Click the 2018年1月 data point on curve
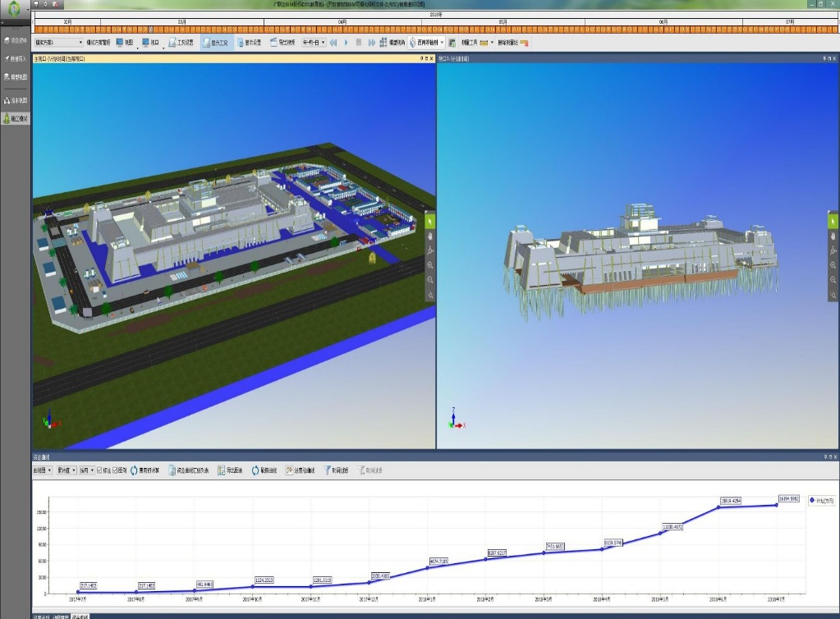The image size is (840, 619). point(427,567)
